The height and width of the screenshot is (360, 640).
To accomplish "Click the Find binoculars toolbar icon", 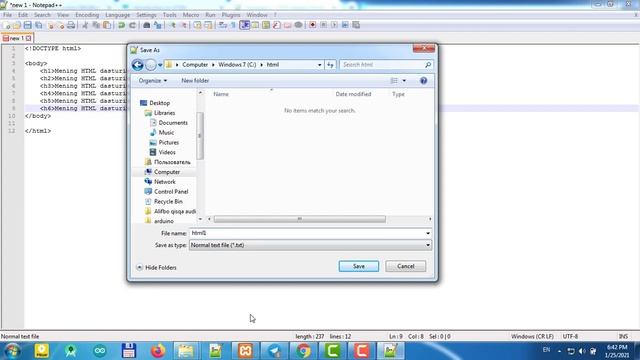I will click(147, 25).
